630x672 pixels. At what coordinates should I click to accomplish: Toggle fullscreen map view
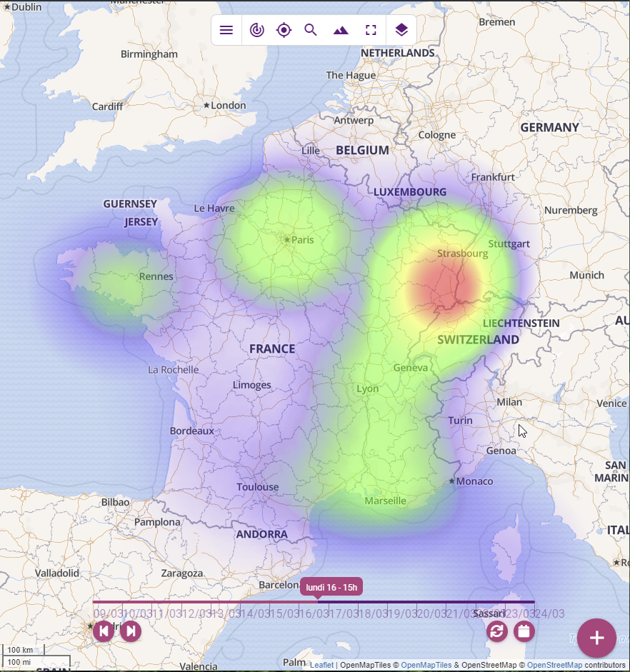[x=371, y=30]
